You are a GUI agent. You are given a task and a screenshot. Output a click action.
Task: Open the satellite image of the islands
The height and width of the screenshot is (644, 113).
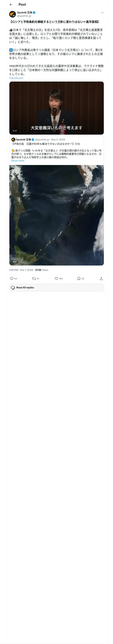click(56, 215)
